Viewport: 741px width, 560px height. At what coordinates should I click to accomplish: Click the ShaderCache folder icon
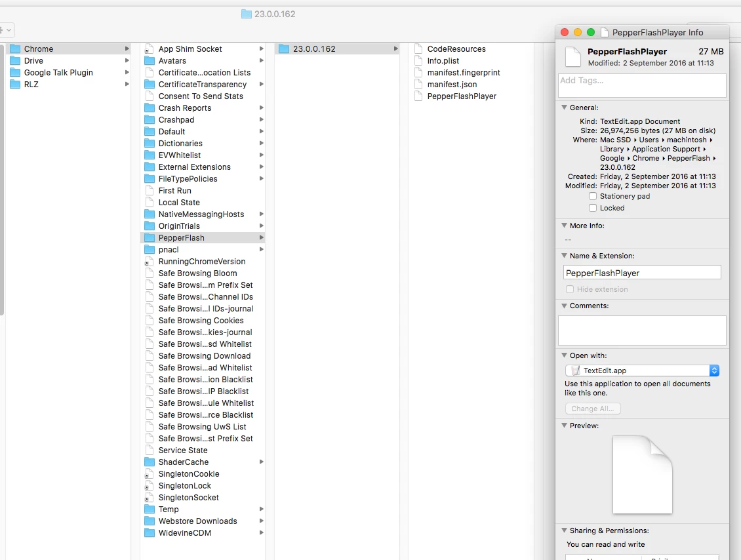[150, 462]
